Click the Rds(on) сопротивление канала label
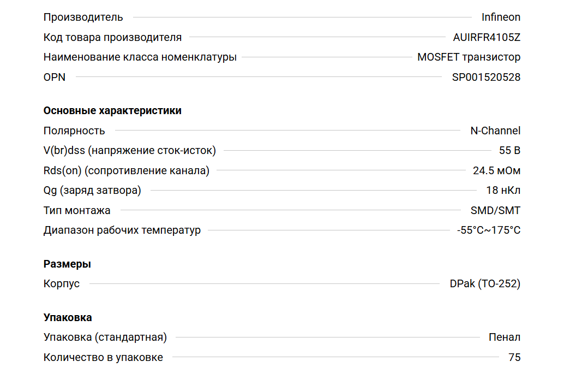This screenshot has height=379, width=588. pos(126,170)
